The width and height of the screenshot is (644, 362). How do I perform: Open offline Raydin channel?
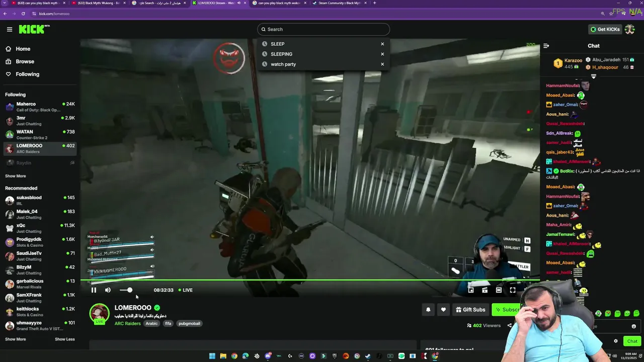coord(40,163)
